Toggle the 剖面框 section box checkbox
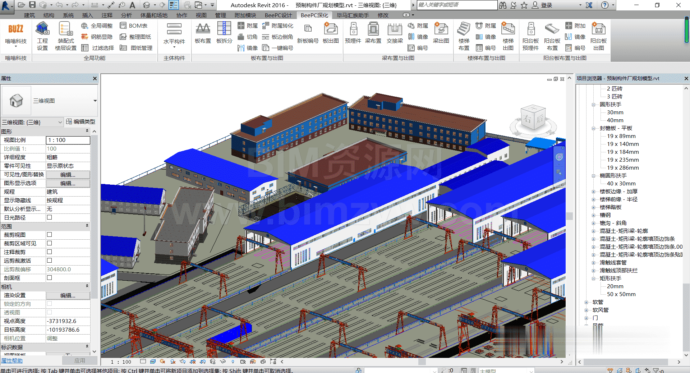 pyautogui.click(x=49, y=278)
